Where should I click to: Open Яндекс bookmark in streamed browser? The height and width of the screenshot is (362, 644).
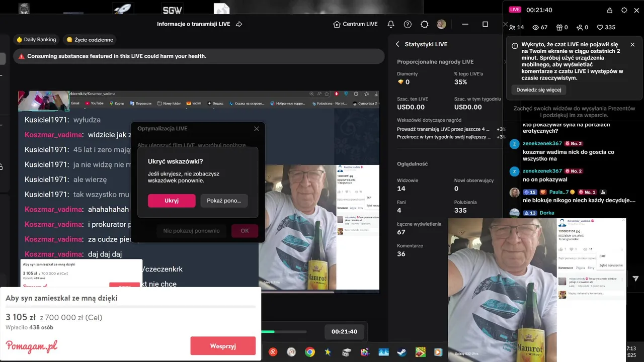(x=215, y=103)
